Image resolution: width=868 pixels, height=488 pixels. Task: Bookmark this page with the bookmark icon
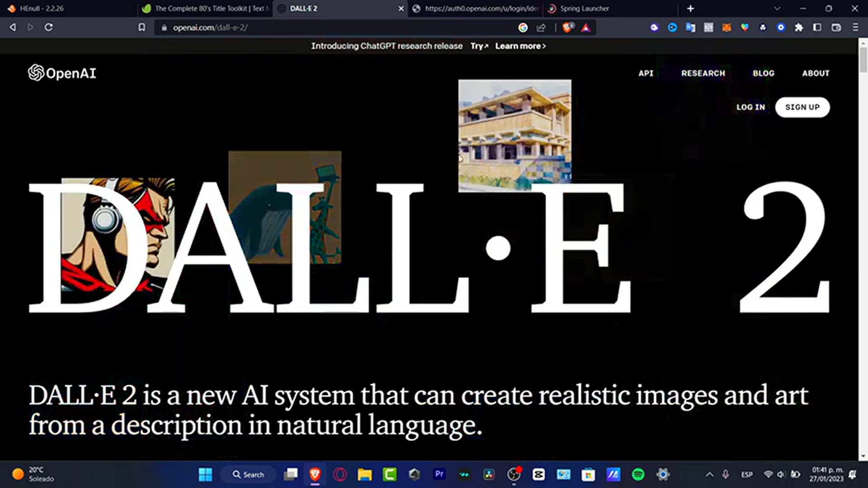(x=142, y=28)
